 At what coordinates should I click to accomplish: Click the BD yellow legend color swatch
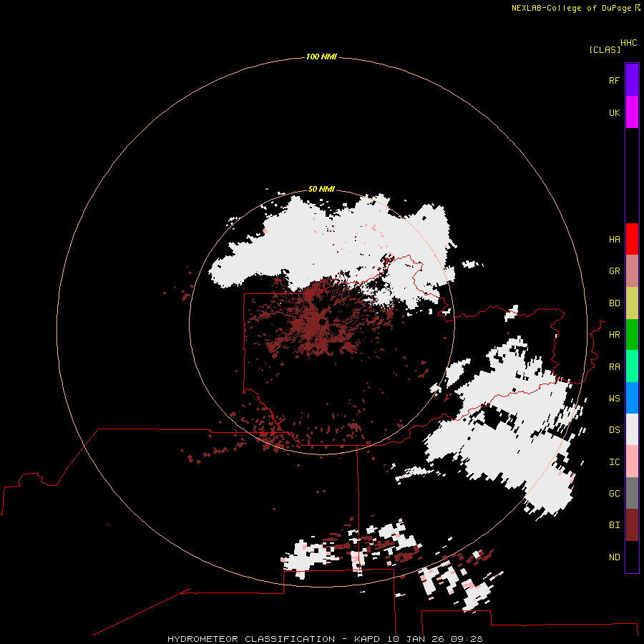[632, 303]
